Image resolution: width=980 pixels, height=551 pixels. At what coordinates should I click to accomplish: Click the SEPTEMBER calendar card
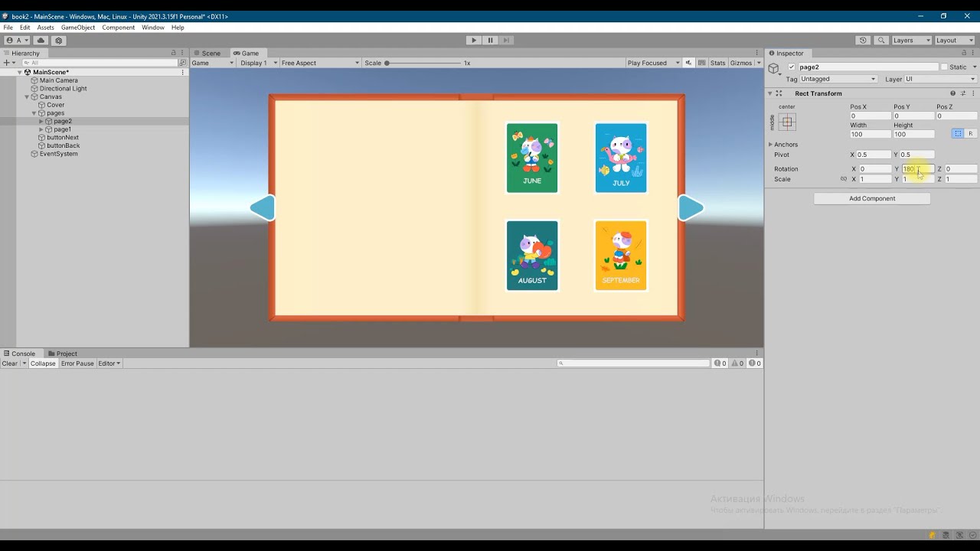point(621,256)
